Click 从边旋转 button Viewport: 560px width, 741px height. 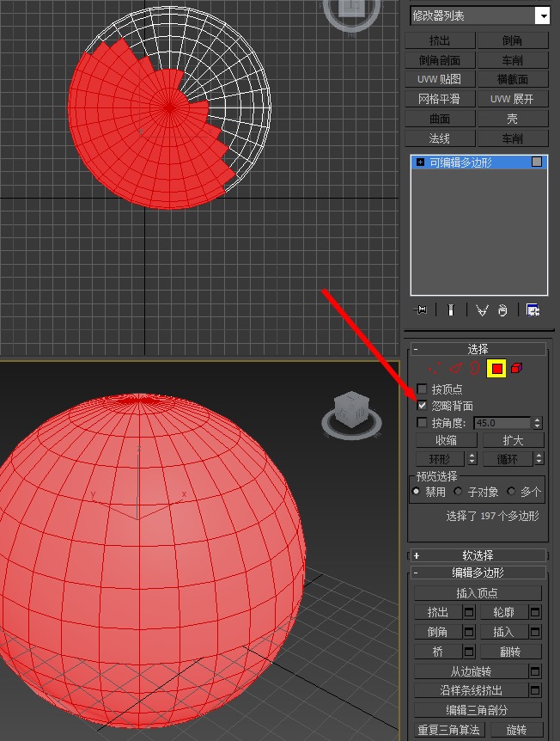tap(472, 671)
